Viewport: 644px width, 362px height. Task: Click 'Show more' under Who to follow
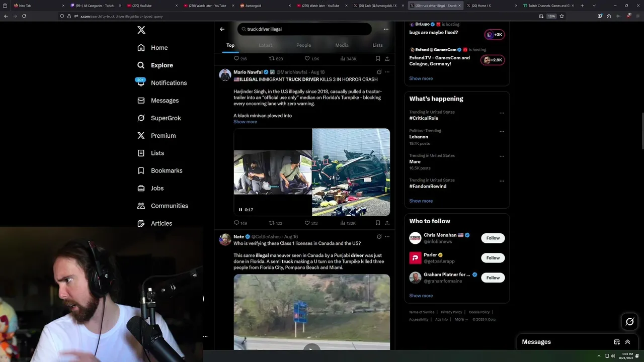click(x=421, y=296)
